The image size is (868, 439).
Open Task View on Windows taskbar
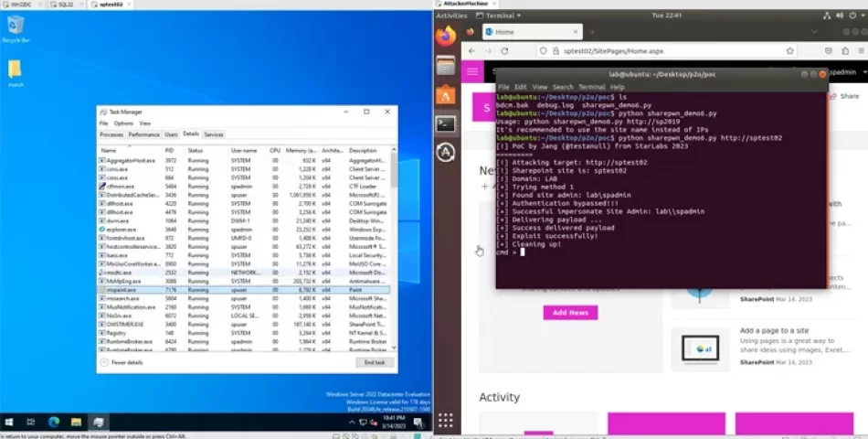tap(31, 423)
